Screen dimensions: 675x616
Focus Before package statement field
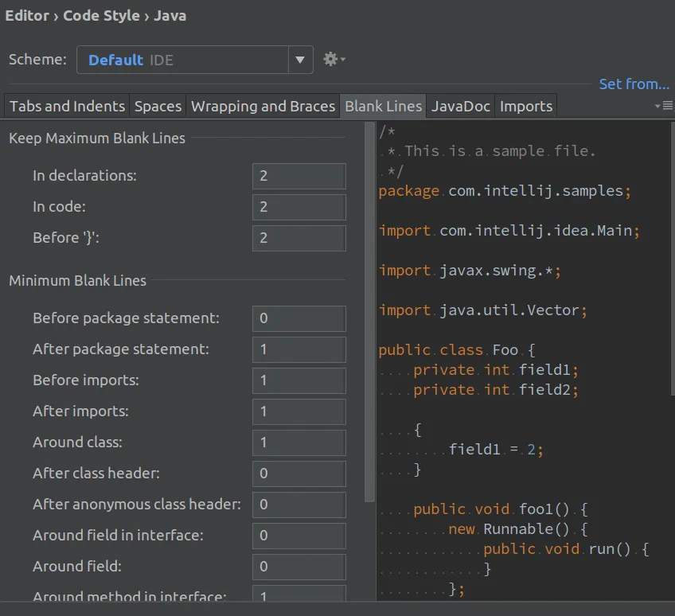(x=298, y=318)
